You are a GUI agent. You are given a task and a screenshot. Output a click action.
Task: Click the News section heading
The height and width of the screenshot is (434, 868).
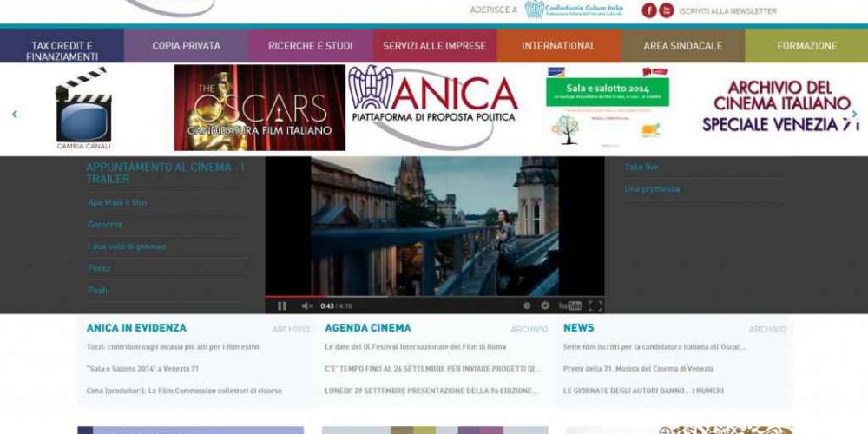pos(578,328)
